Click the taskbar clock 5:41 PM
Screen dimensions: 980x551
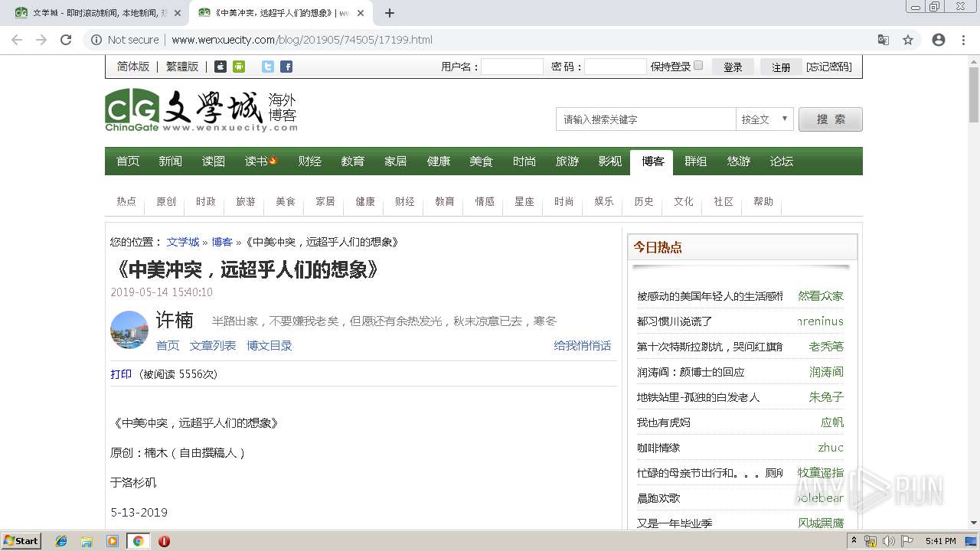[x=941, y=541]
